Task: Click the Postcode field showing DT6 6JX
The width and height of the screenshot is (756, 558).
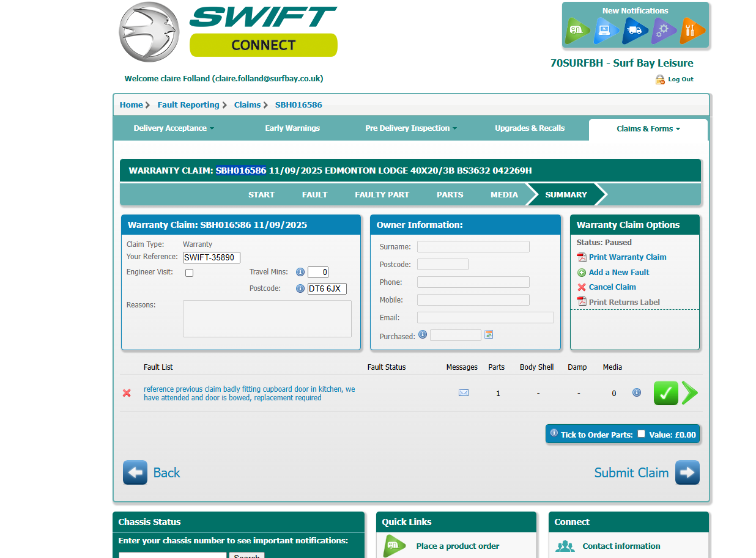Action: tap(327, 288)
